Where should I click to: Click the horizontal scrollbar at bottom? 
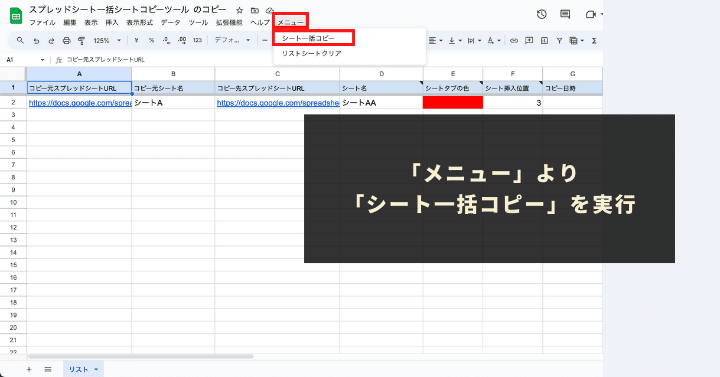[x=141, y=356]
